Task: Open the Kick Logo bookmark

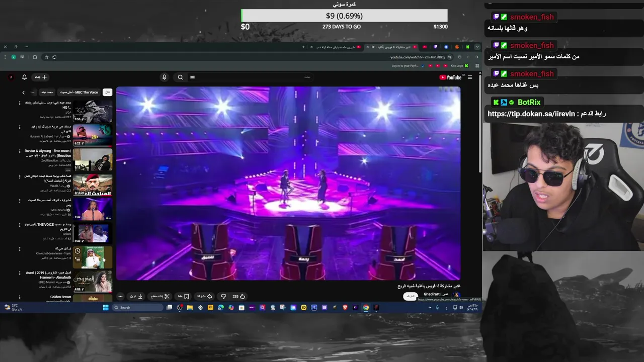Action: point(459,66)
